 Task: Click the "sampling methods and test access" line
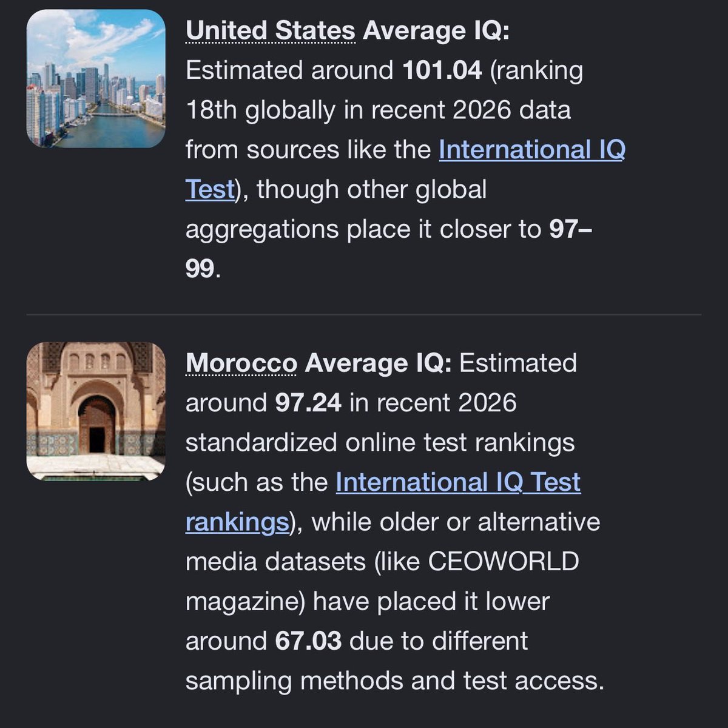tap(395, 681)
